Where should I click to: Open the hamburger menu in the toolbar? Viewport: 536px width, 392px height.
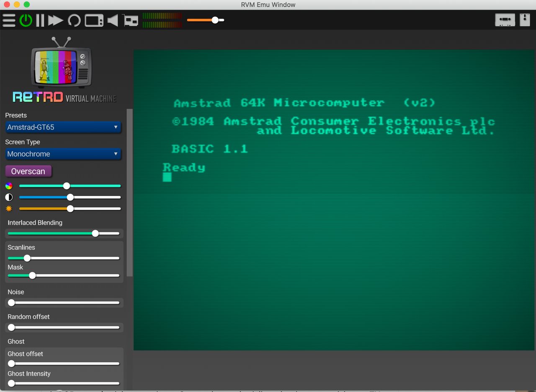click(9, 20)
